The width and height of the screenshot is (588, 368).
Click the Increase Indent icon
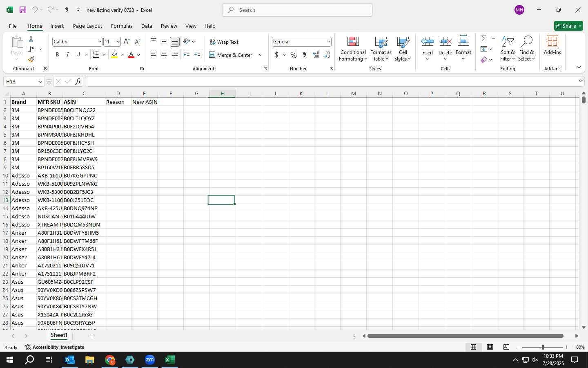(197, 55)
